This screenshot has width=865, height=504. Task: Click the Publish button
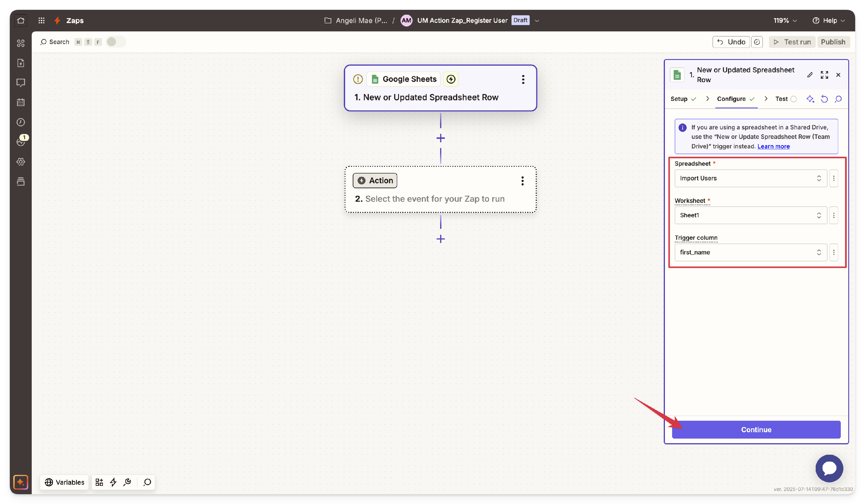click(x=833, y=42)
